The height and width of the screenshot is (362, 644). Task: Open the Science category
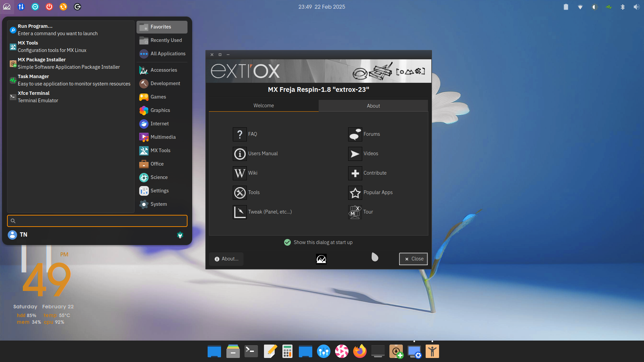[x=162, y=177]
